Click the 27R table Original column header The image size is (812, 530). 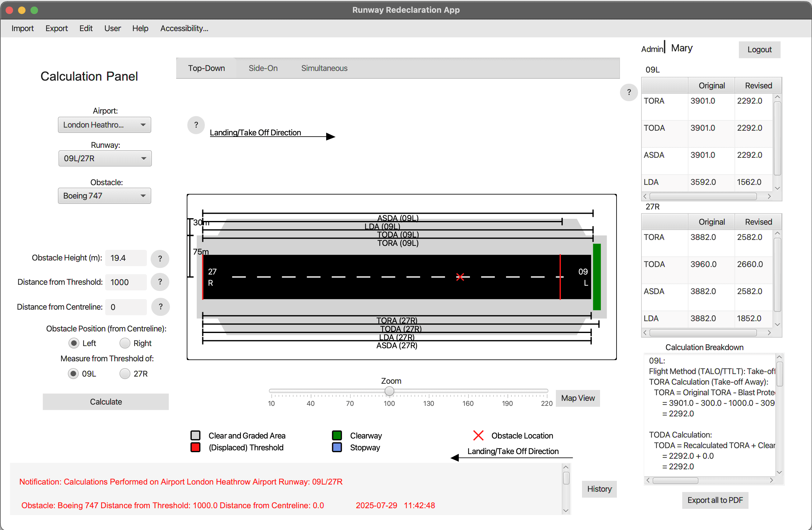click(711, 222)
